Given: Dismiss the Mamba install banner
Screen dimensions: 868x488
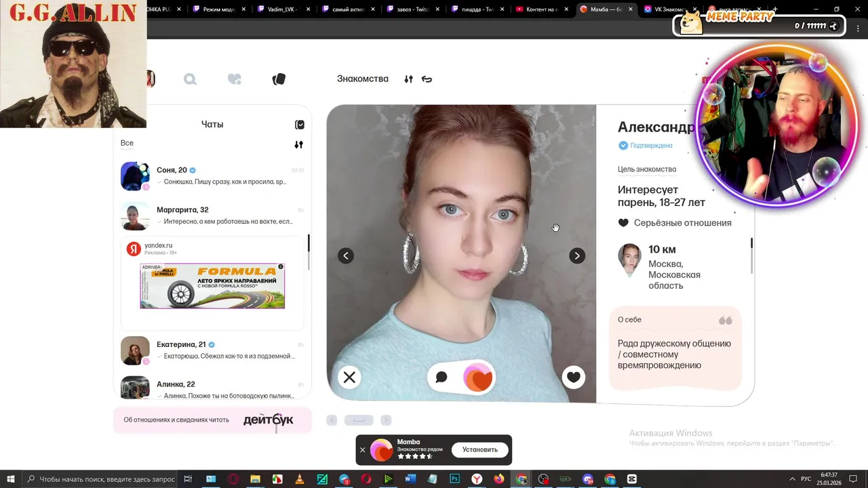Looking at the screenshot, I should pos(362,450).
